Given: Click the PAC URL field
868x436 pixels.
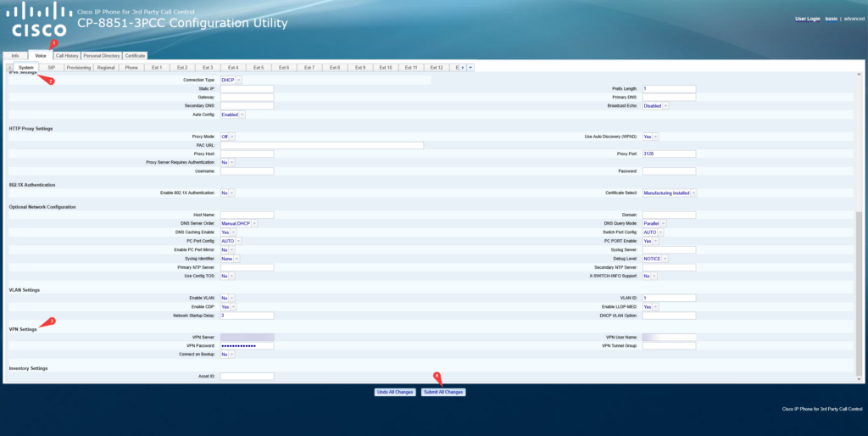Looking at the screenshot, I should click(322, 146).
